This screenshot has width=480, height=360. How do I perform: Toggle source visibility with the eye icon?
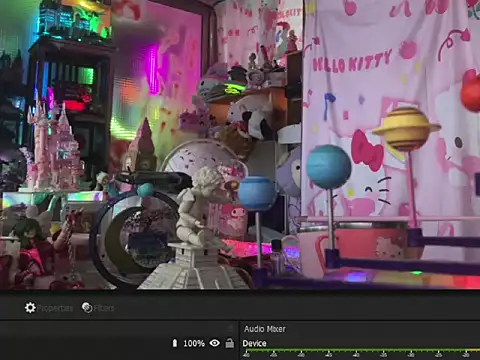tap(215, 343)
